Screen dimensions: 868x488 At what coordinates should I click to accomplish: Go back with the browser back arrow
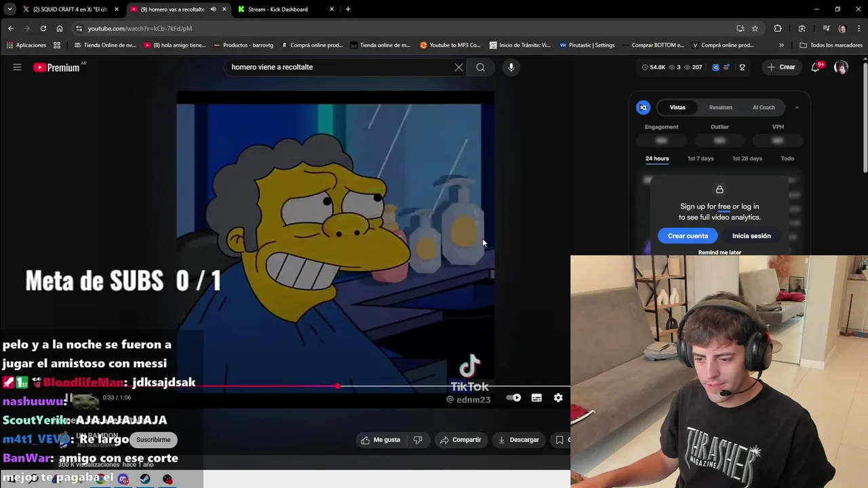point(11,28)
